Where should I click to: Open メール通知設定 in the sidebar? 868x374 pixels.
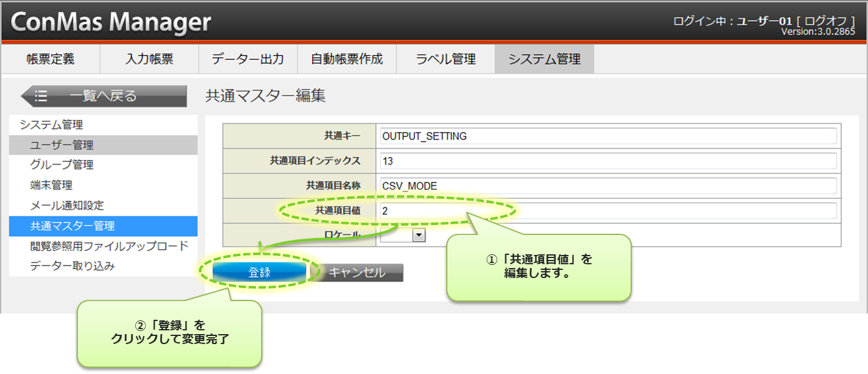coord(67,205)
